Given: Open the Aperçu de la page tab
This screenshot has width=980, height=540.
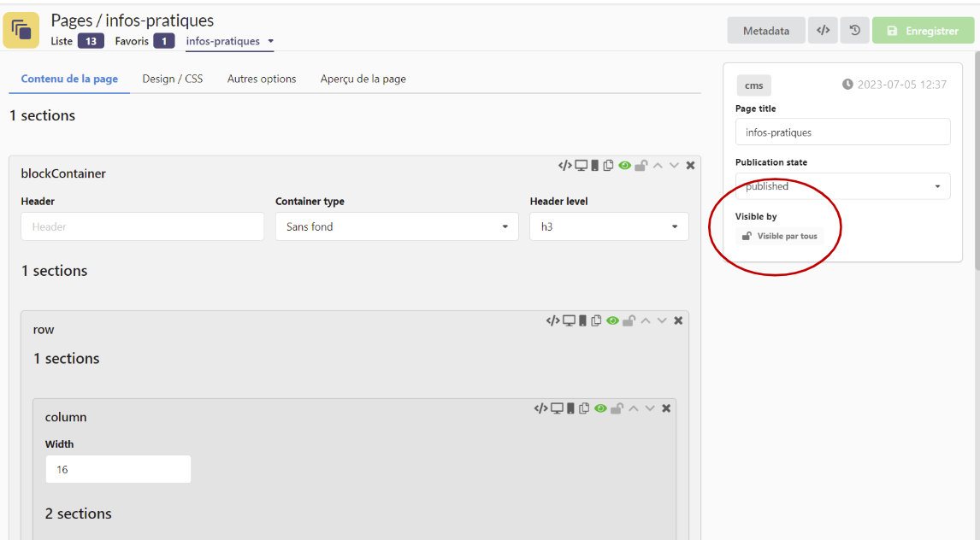Looking at the screenshot, I should point(363,79).
